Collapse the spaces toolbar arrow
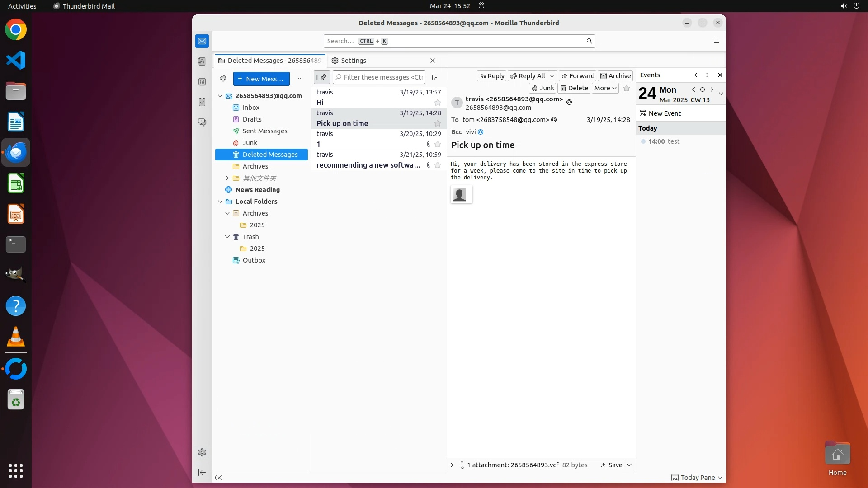The height and width of the screenshot is (488, 868). point(202,473)
